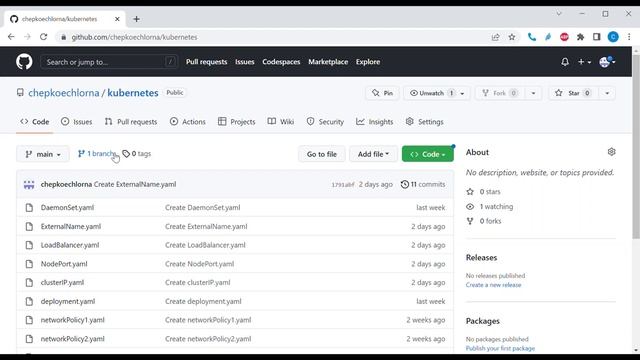Switch to the Security tab

coord(325,122)
